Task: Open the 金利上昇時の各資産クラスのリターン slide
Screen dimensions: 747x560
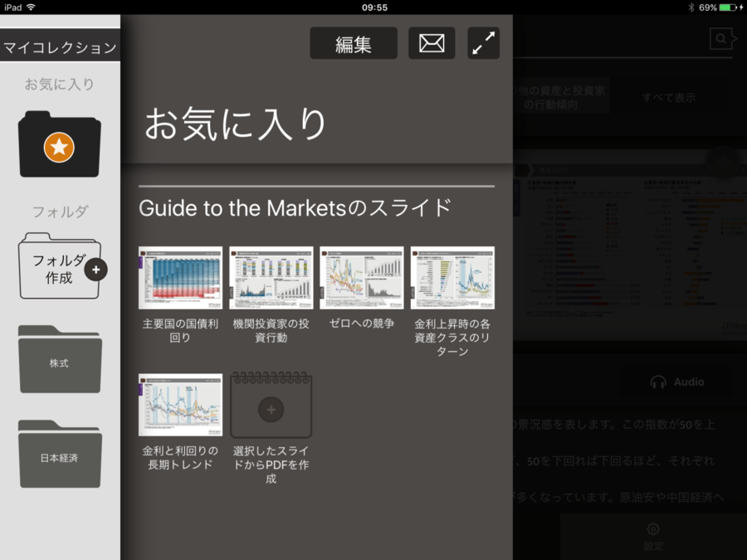Action: (x=452, y=277)
